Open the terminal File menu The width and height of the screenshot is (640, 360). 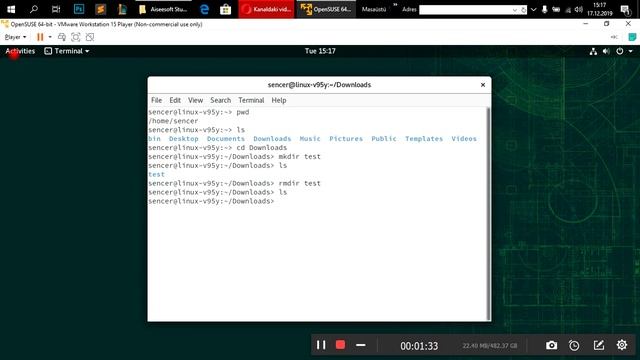156,100
